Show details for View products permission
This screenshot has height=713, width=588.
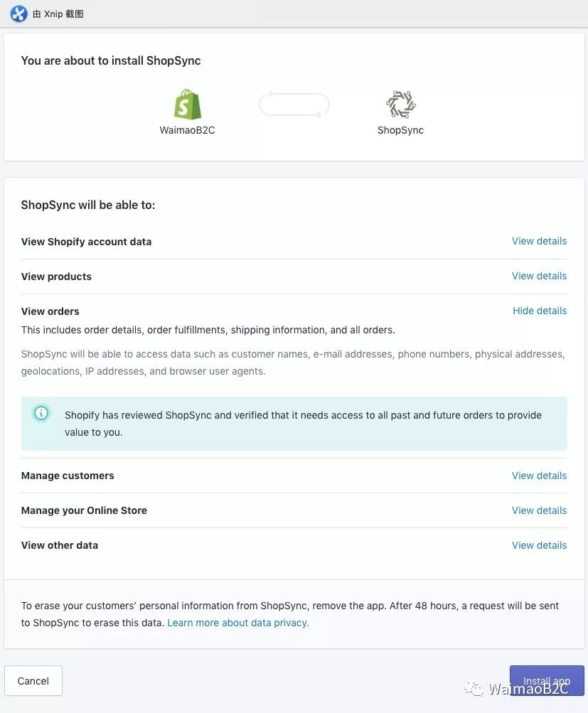(539, 276)
